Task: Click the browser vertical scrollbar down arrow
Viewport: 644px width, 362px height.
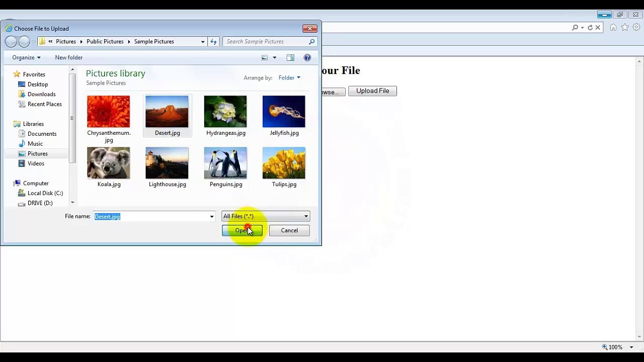Action: (639, 336)
